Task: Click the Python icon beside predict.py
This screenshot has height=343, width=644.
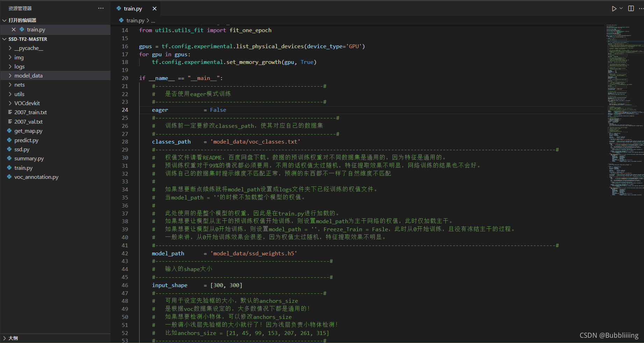Action: 9,140
